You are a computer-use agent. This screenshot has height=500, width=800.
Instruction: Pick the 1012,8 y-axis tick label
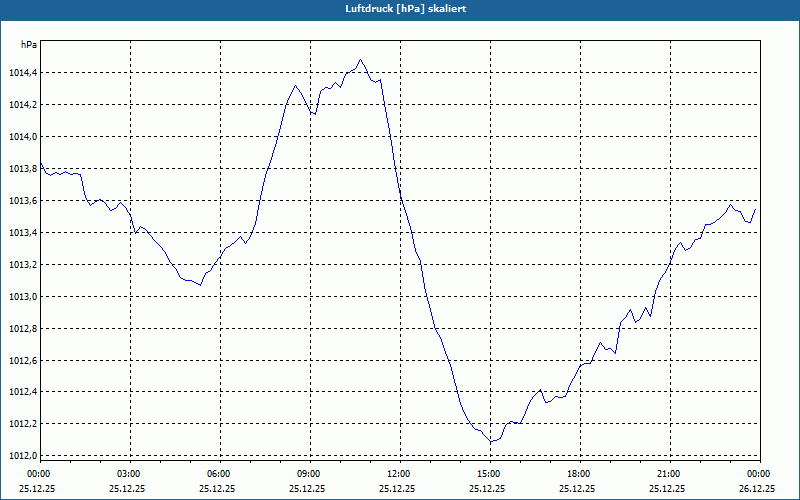point(23,329)
